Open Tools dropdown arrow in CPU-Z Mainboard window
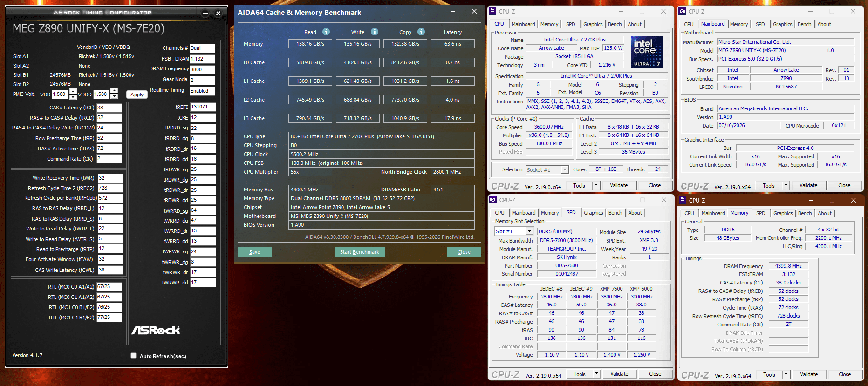The width and height of the screenshot is (868, 386). click(x=786, y=185)
